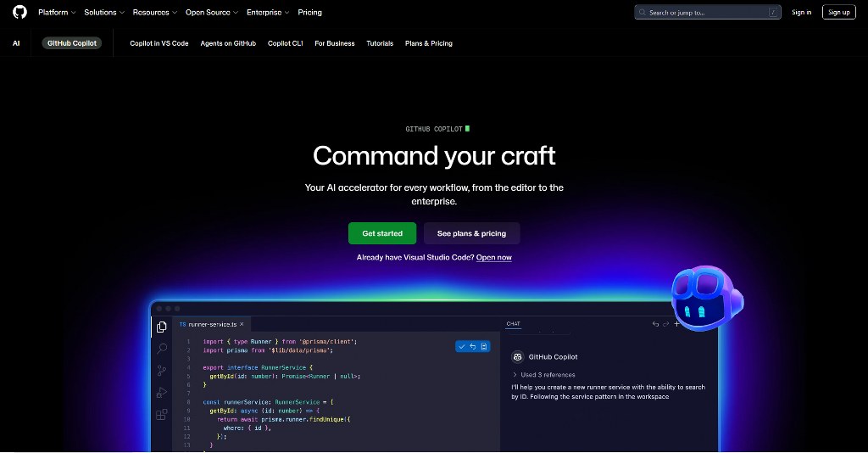Click the AI label in sub-navigation

pos(16,43)
